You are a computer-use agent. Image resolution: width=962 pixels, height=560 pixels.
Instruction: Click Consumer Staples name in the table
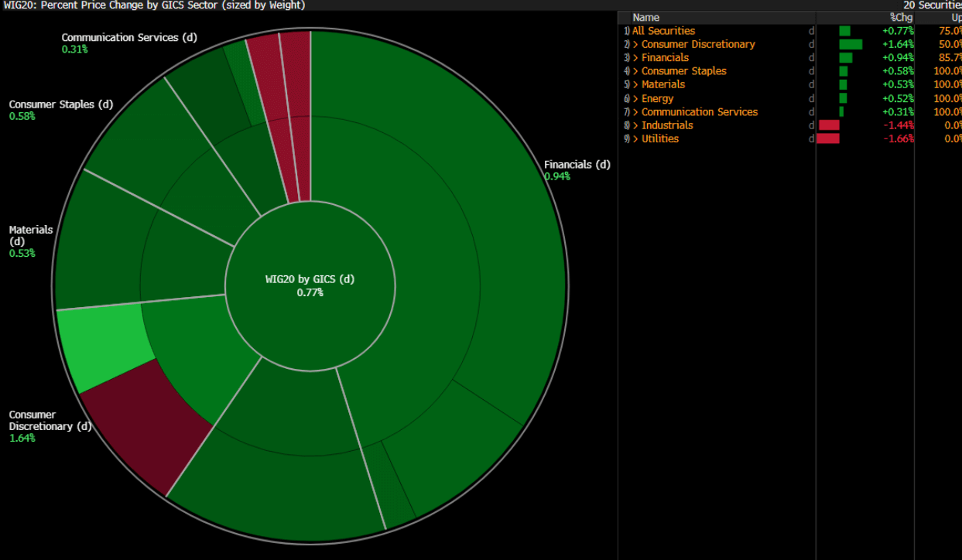(683, 71)
